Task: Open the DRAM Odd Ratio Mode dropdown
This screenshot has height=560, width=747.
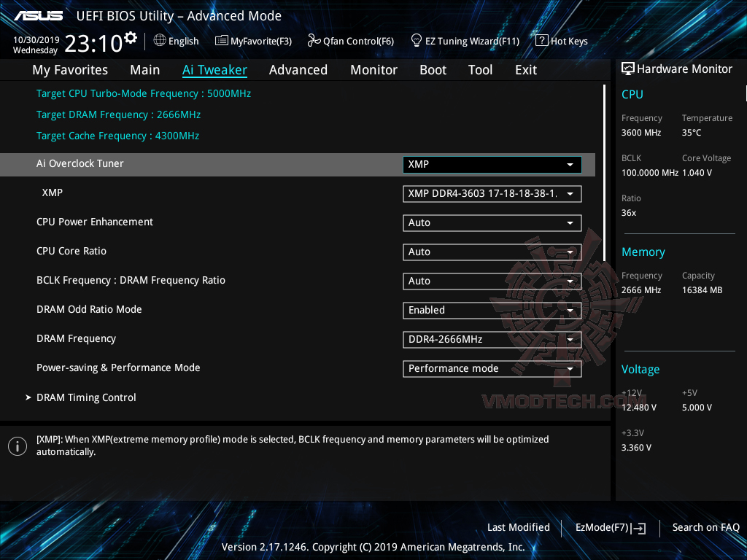Action: [x=492, y=310]
